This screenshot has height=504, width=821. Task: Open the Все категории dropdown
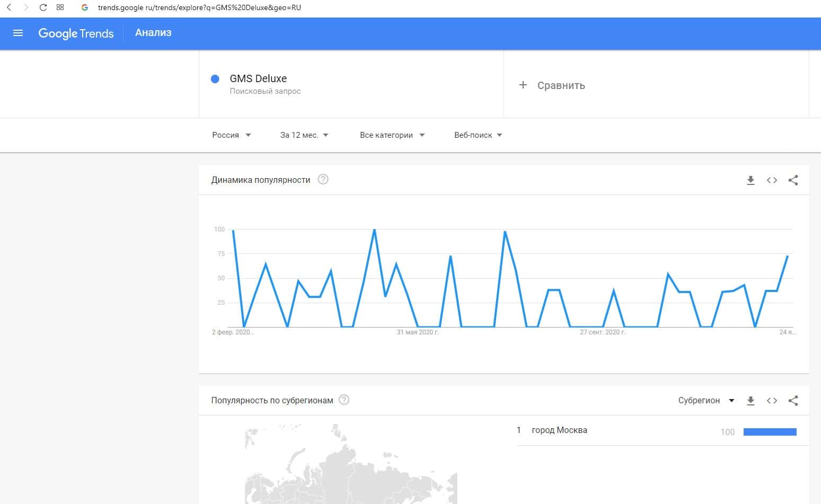coord(392,135)
